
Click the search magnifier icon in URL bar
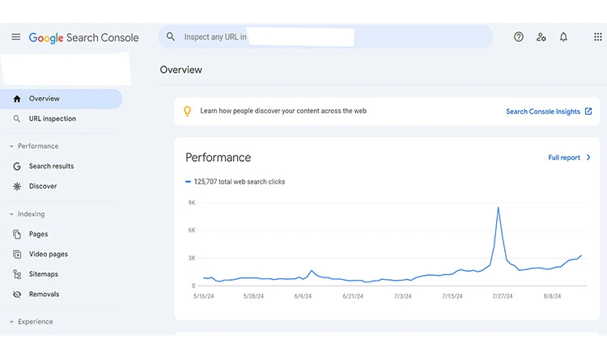point(170,36)
